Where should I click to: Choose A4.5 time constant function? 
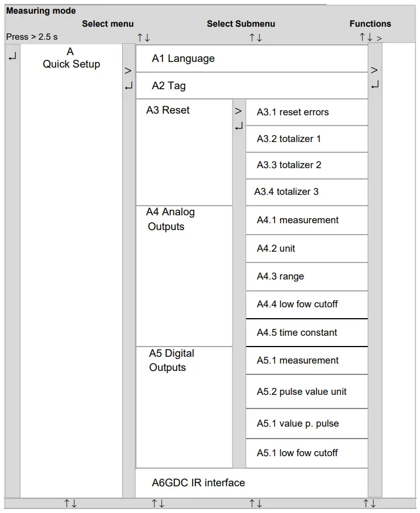tap(297, 332)
